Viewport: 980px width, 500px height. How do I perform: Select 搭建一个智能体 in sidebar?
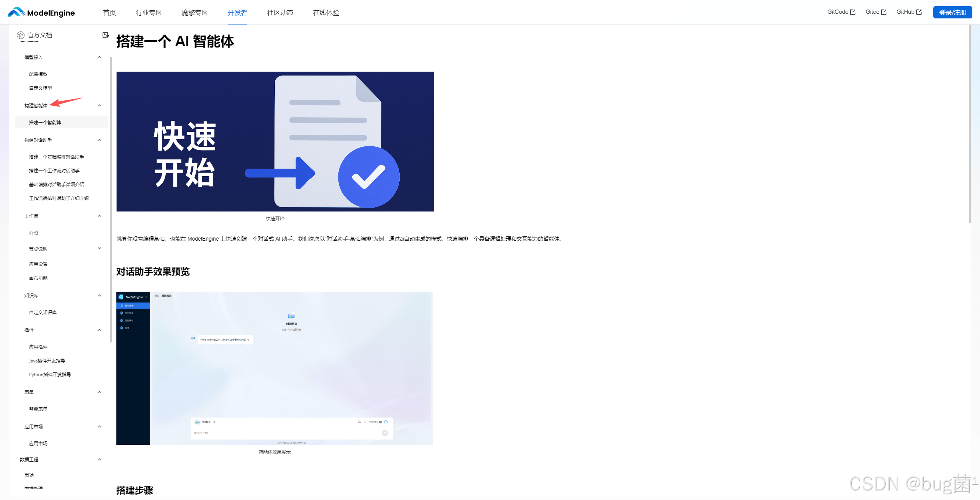pos(45,122)
